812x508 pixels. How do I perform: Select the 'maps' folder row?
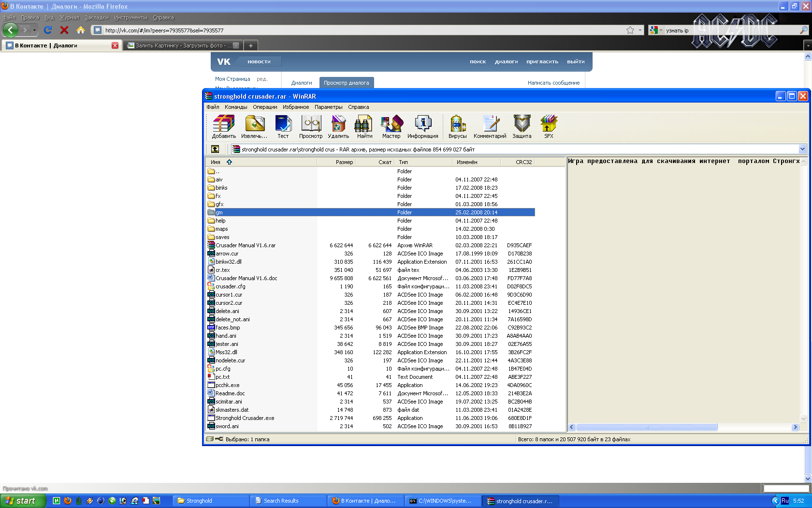(371, 229)
